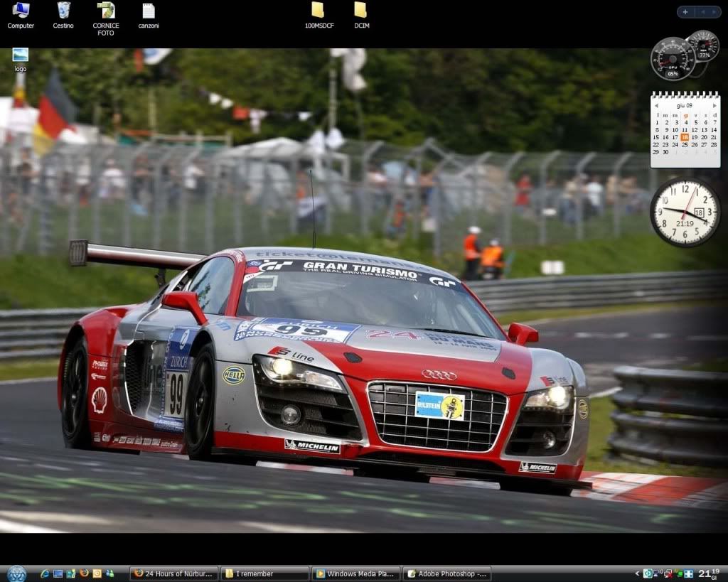Select the DCIM folder icon
This screenshot has height=582, width=728.
pyautogui.click(x=361, y=16)
